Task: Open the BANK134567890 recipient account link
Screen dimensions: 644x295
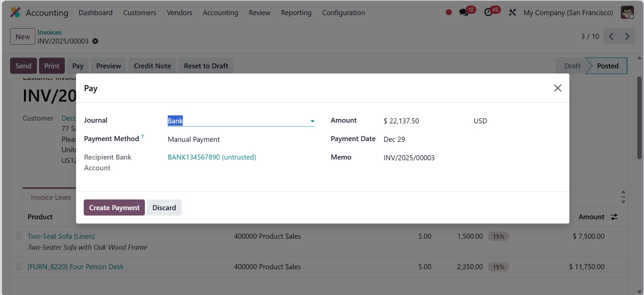Action: tap(212, 157)
